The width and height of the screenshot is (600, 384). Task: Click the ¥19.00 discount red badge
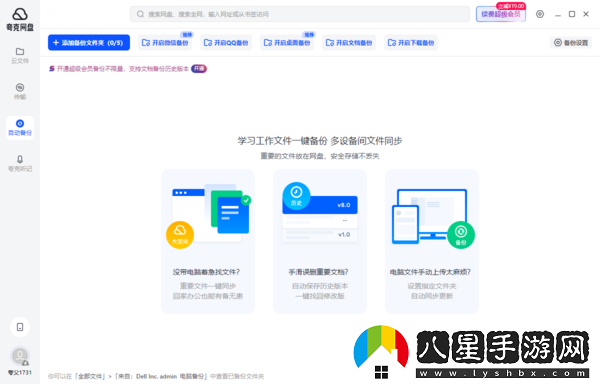[x=511, y=6]
